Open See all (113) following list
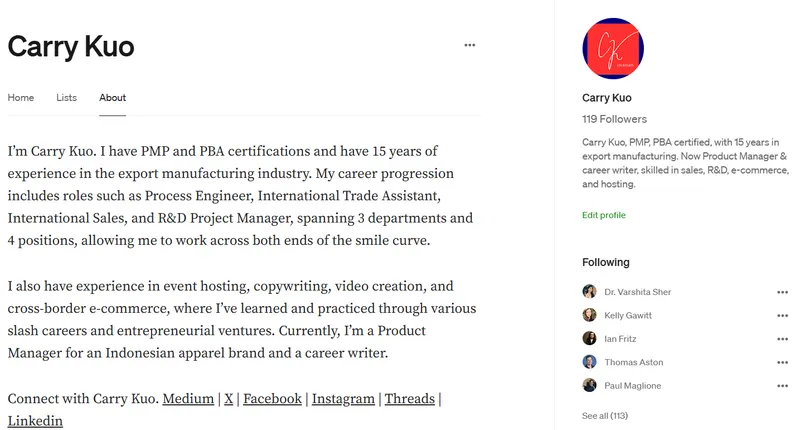 pyautogui.click(x=605, y=415)
